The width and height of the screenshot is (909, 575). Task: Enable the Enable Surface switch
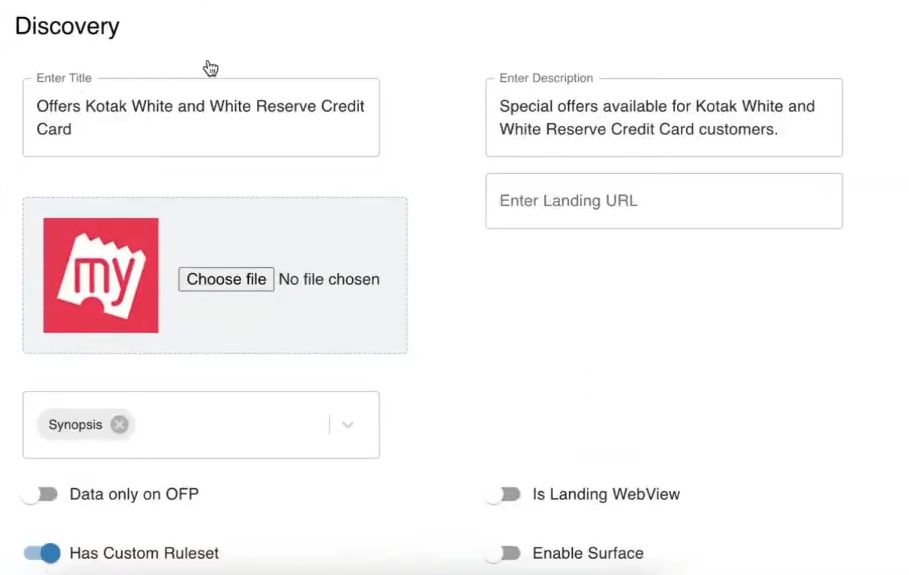point(503,553)
